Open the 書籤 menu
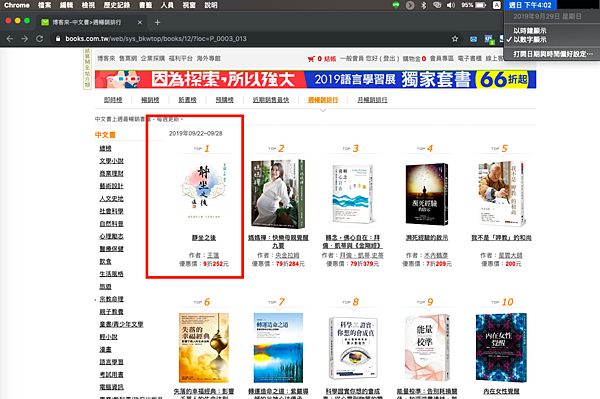 click(145, 5)
